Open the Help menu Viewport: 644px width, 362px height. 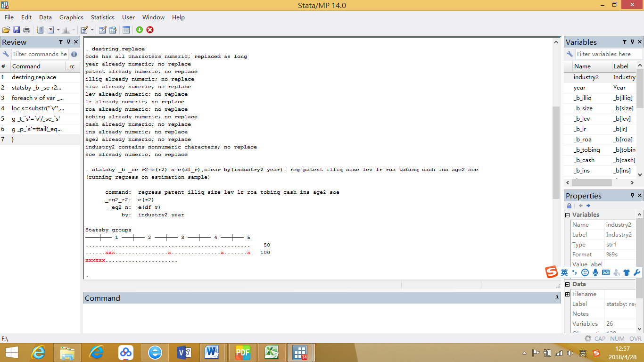coord(178,17)
